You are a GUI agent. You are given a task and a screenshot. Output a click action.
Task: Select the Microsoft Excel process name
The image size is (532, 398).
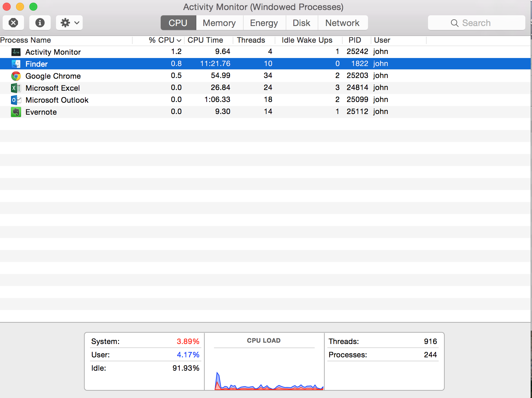click(x=53, y=88)
